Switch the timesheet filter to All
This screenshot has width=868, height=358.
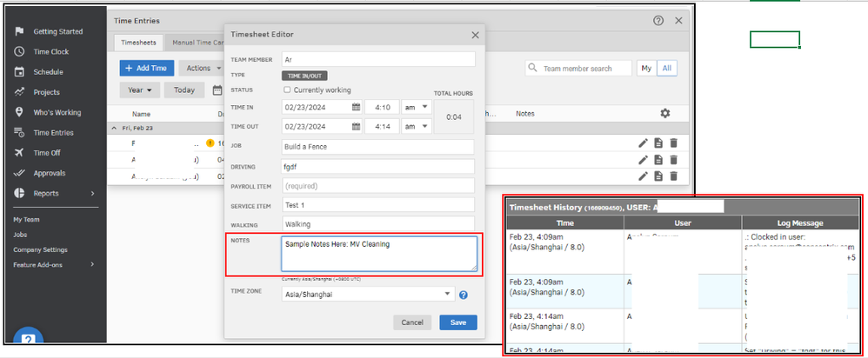click(x=667, y=68)
